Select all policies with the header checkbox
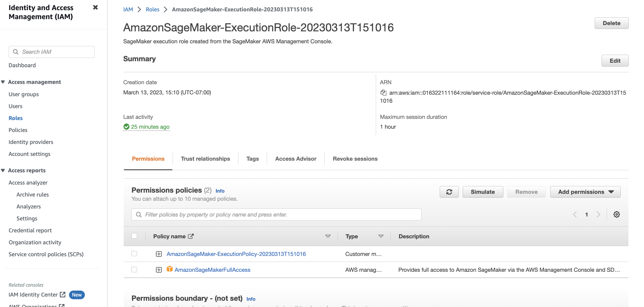Screen dimensions: 644x307 pos(134,236)
